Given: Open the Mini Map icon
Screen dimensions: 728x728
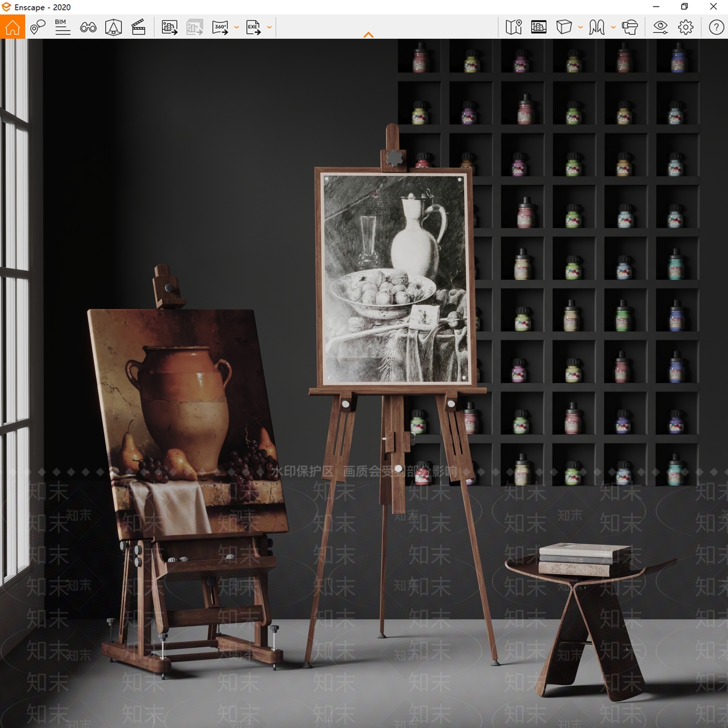Looking at the screenshot, I should (514, 27).
